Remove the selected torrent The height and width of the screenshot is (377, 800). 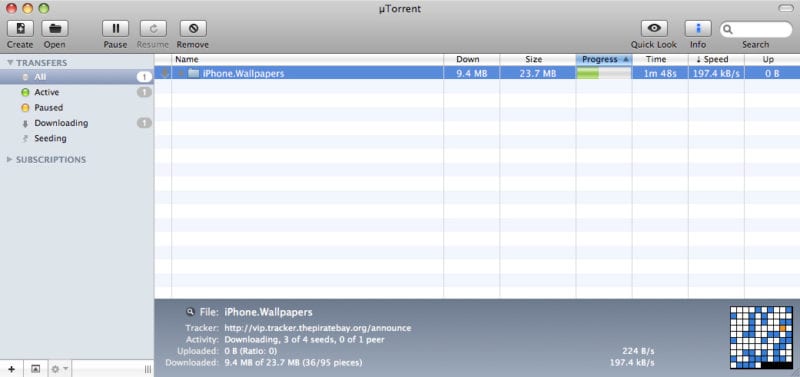click(193, 29)
